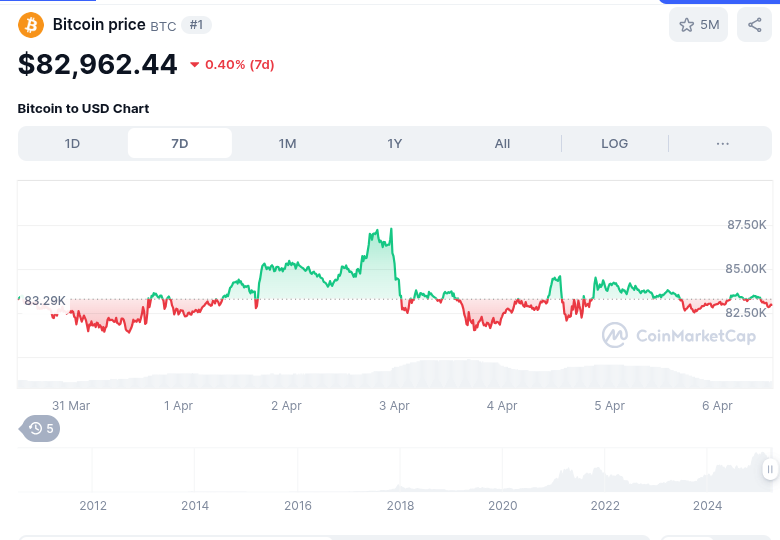Click the red 0.40% (7d) change indicator
This screenshot has width=780, height=540.
coord(232,65)
